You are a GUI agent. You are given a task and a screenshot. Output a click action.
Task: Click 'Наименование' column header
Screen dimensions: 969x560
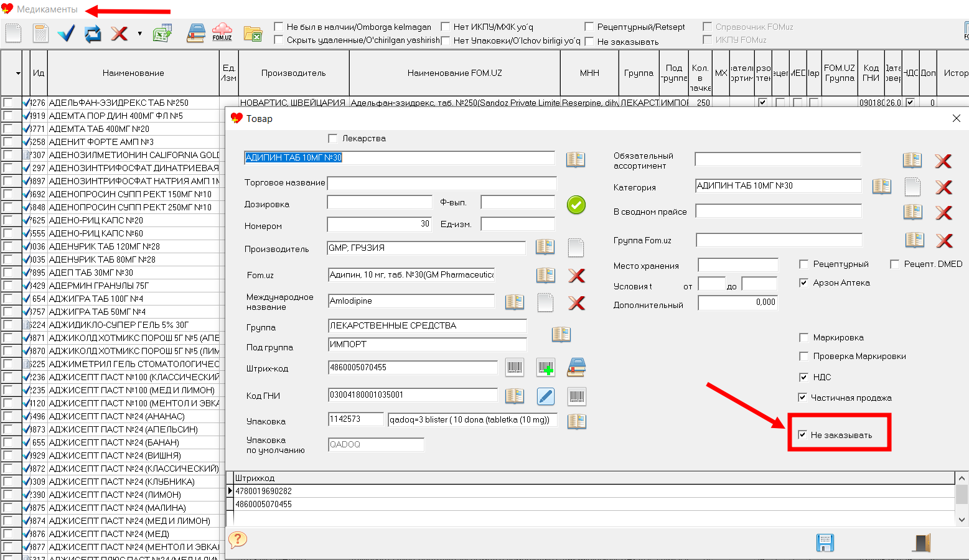(x=133, y=73)
